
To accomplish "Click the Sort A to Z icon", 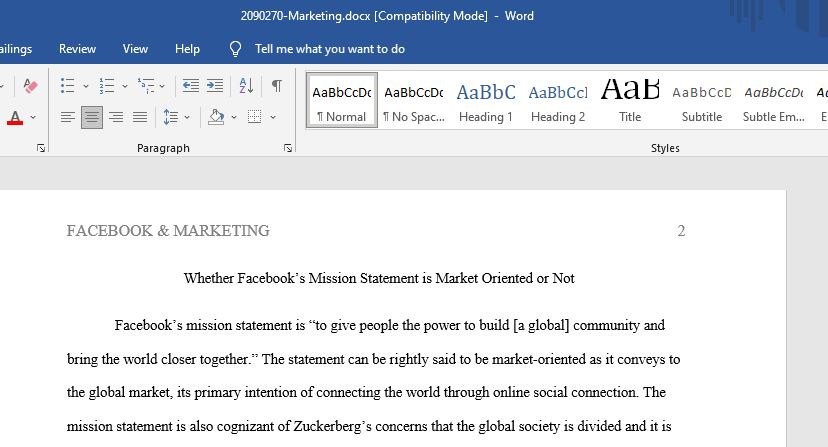I will 246,86.
